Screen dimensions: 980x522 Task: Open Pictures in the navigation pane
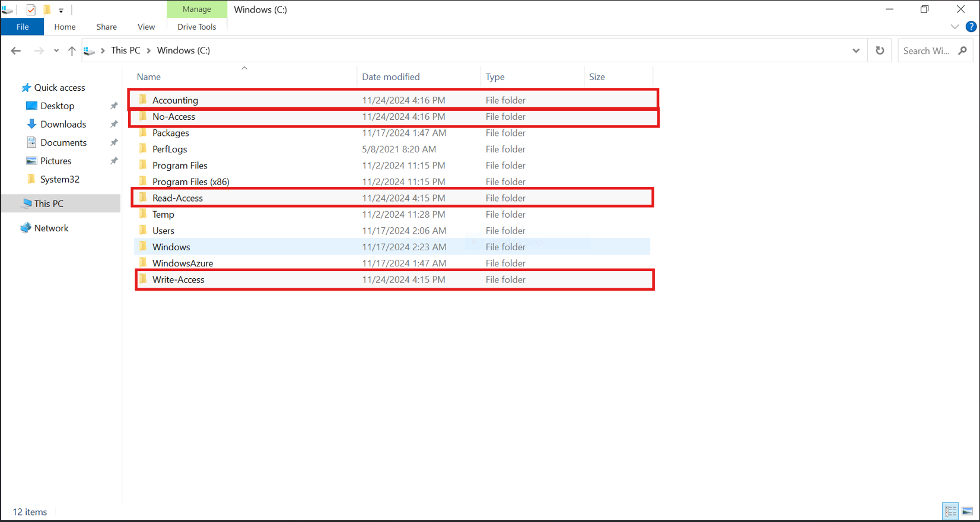click(56, 161)
